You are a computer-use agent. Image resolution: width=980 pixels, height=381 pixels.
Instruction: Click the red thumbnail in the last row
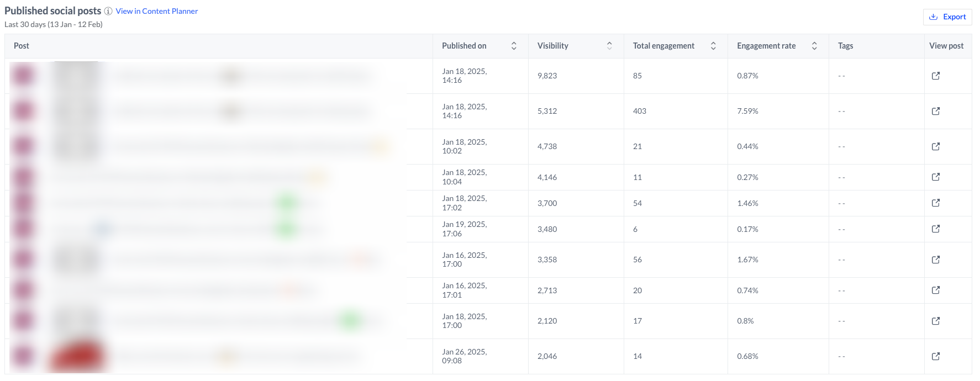[x=77, y=356]
